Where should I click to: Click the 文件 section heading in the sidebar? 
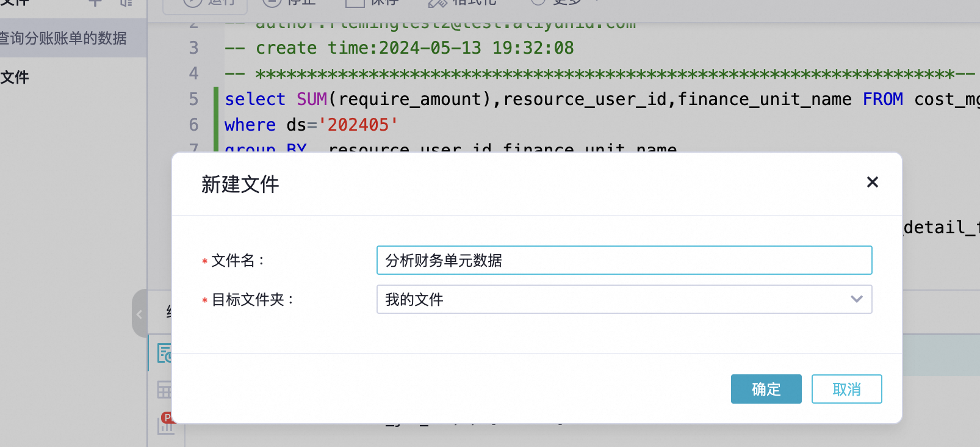pyautogui.click(x=15, y=78)
